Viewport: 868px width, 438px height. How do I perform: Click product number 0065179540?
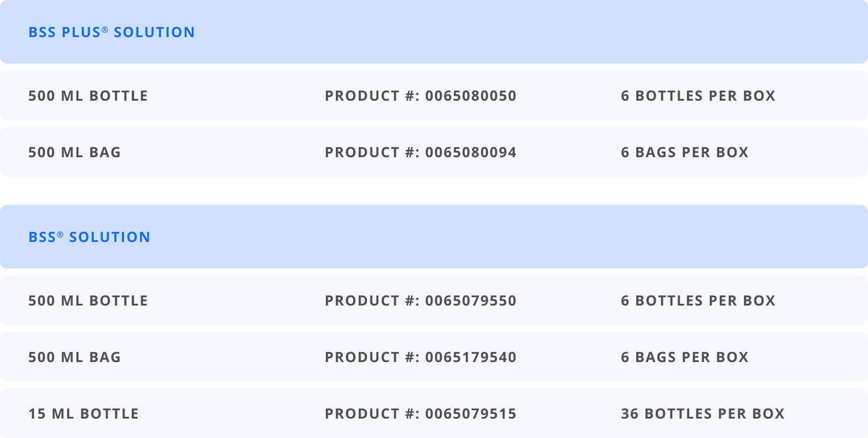[x=470, y=357]
